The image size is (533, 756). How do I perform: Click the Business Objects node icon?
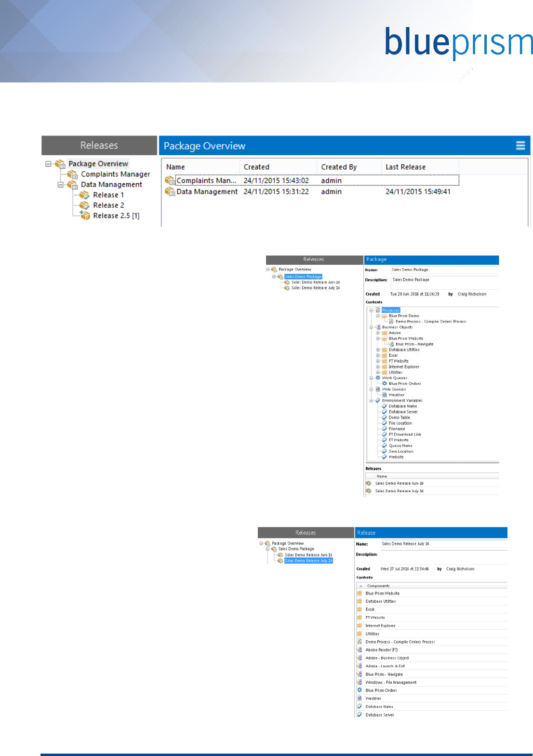[378, 327]
